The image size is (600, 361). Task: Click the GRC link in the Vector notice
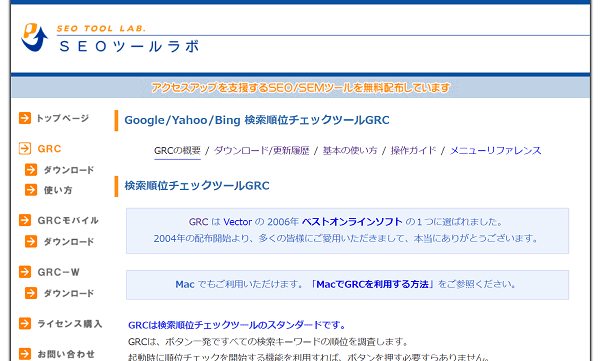click(x=198, y=222)
